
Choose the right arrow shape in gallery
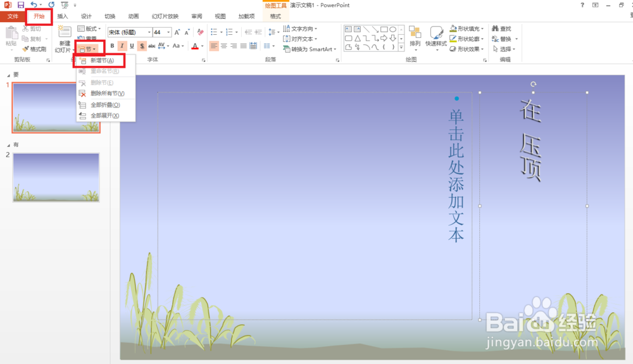tap(384, 39)
